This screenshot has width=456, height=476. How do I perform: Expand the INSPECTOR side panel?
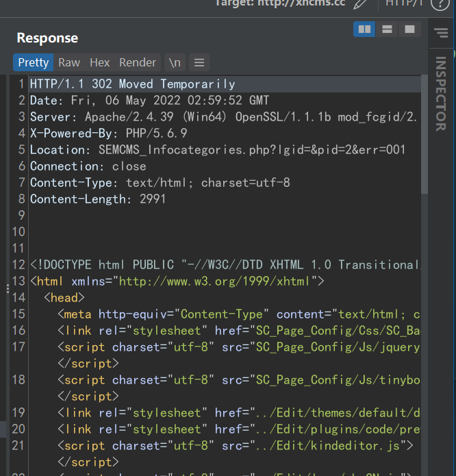[x=440, y=93]
